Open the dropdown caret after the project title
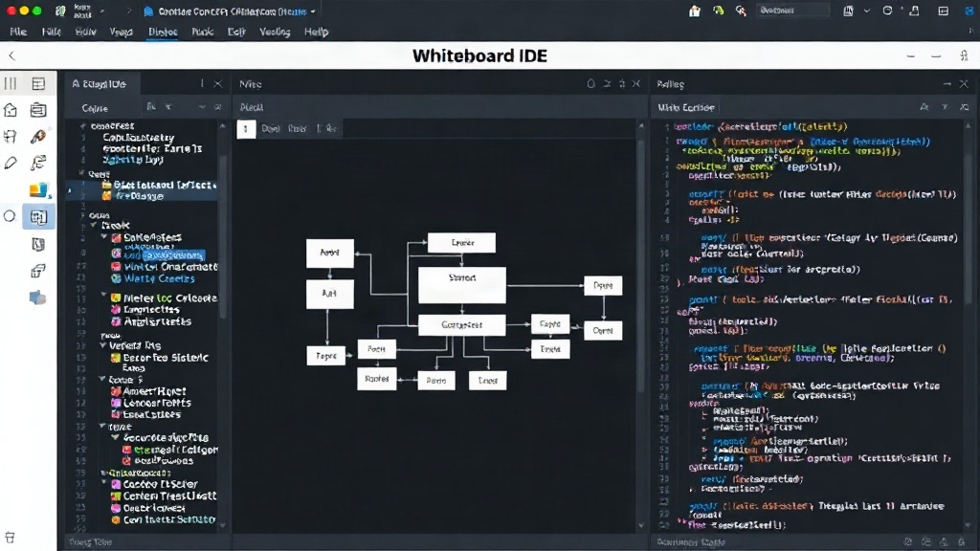The width and height of the screenshot is (980, 551). point(313,11)
